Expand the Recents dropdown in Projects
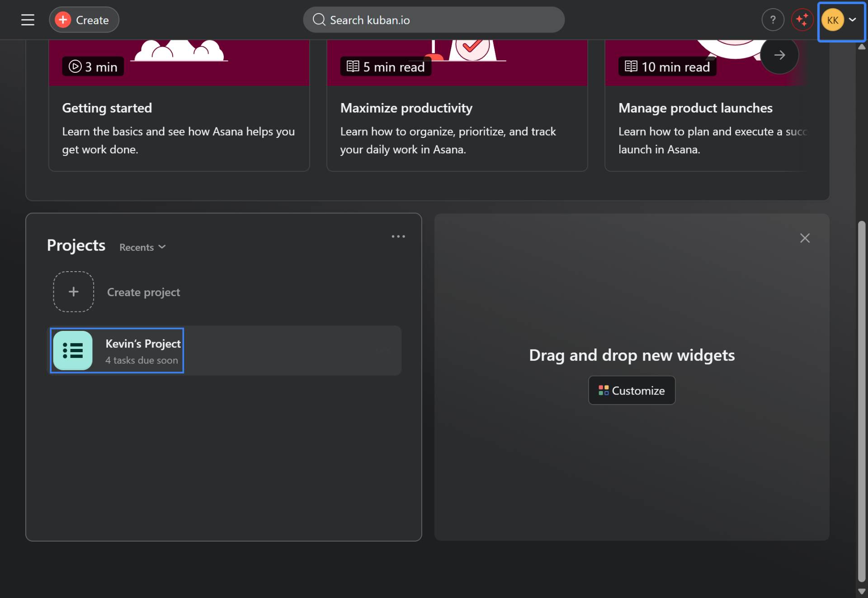 (142, 247)
